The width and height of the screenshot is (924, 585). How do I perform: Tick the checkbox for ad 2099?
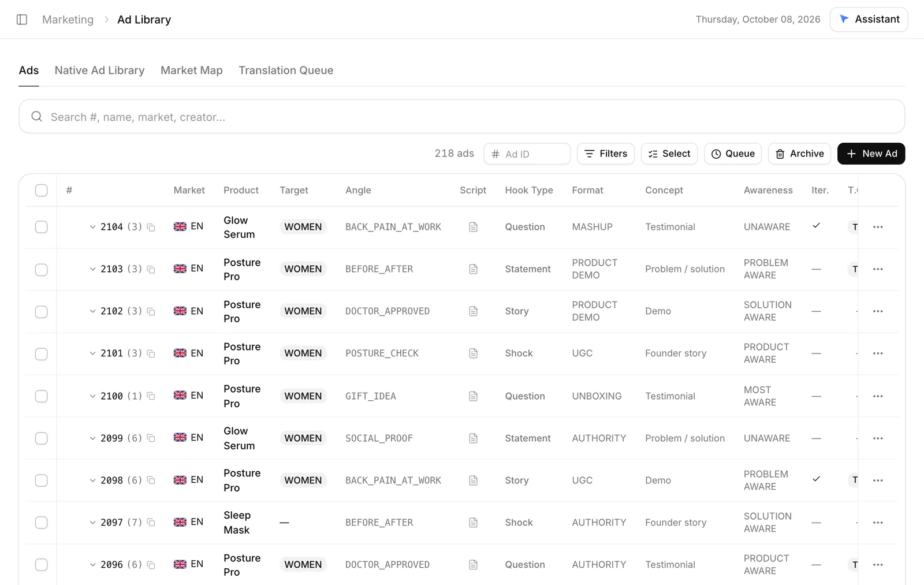pos(41,438)
